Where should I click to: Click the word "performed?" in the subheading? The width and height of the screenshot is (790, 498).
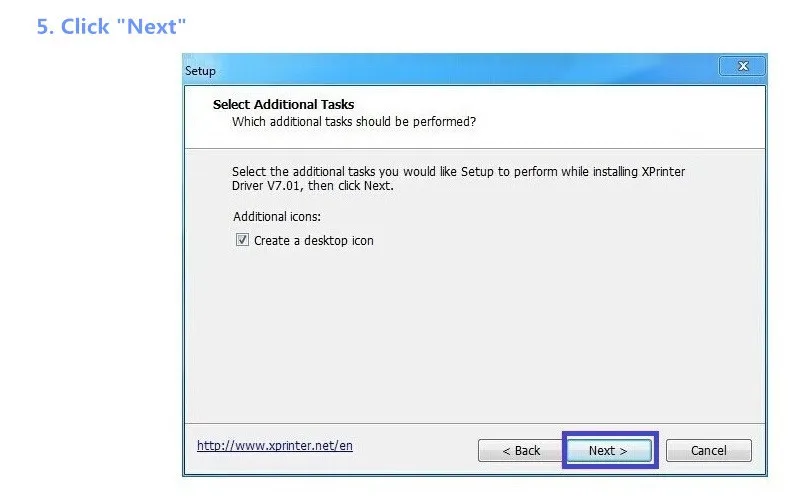pos(444,122)
